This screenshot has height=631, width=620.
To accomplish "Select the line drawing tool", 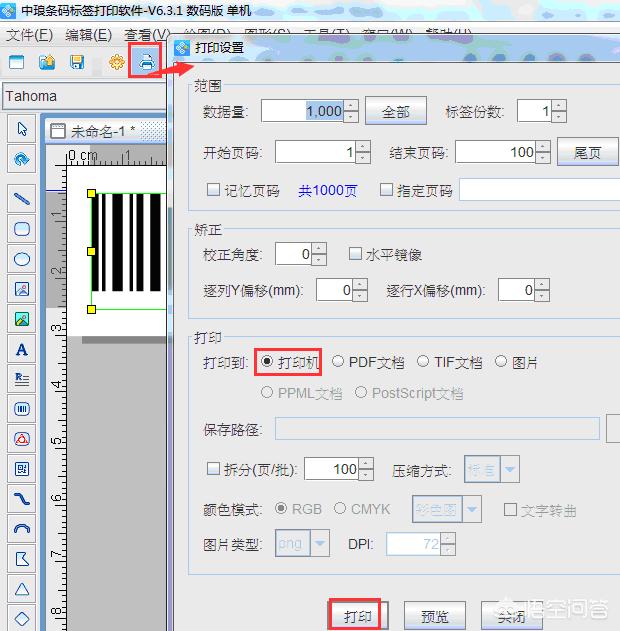I will click(22, 198).
